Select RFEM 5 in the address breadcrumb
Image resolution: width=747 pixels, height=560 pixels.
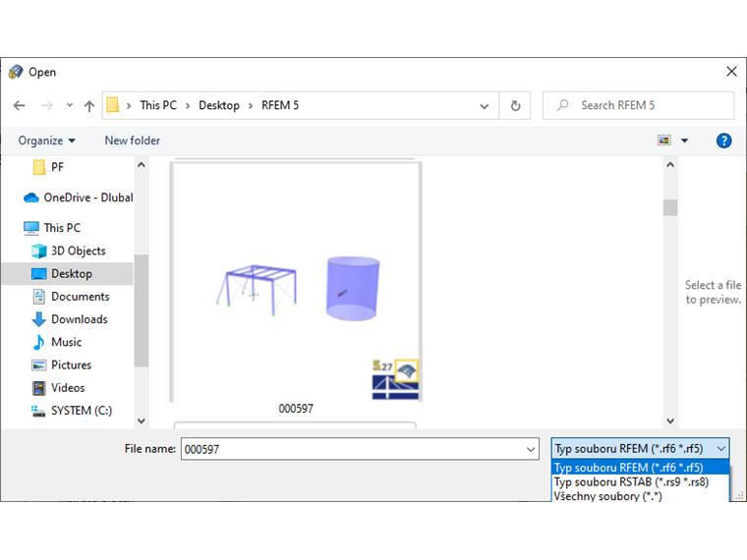click(x=280, y=105)
